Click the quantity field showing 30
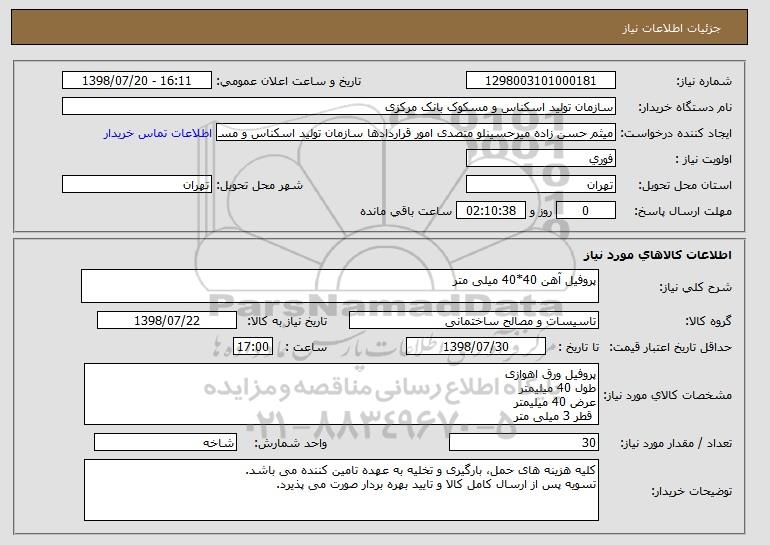Screen dimensions: 770x545 524,442
